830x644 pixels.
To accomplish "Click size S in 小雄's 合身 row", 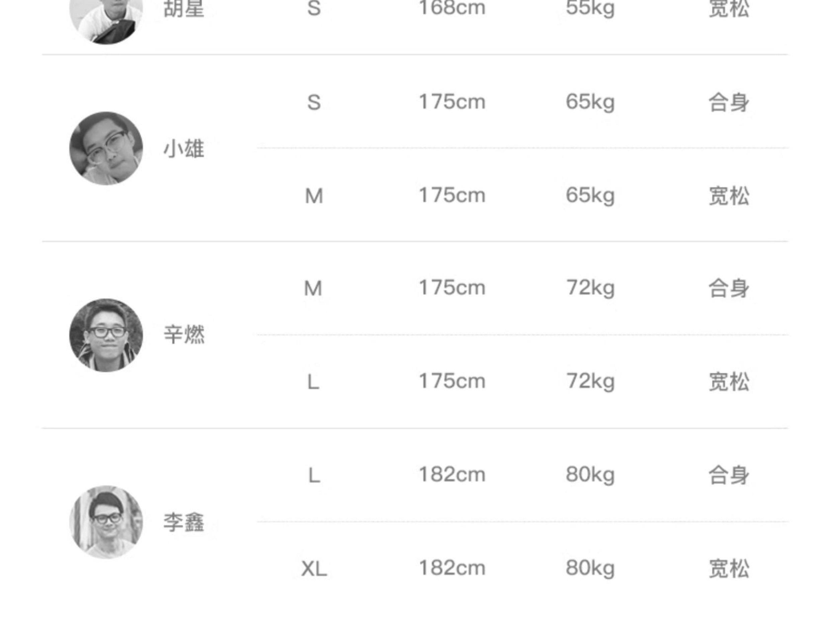I will point(314,102).
